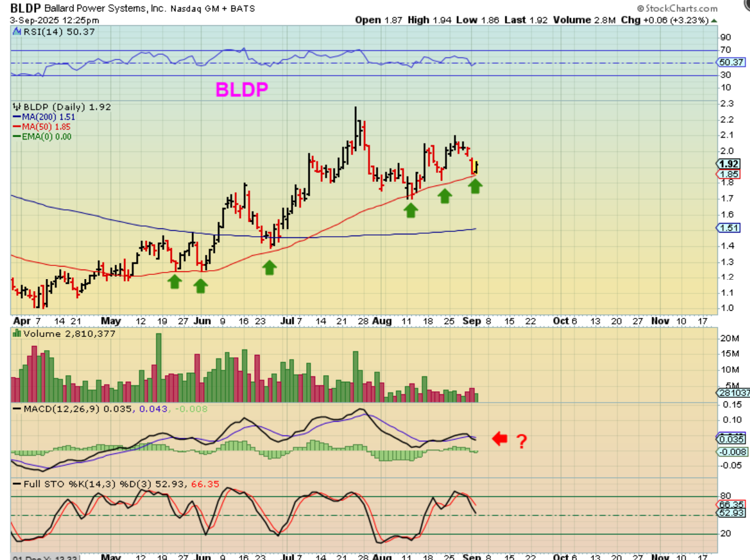This screenshot has width=750, height=560.
Task: Click the MA(200) 1.51 legend entry
Action: (44, 117)
